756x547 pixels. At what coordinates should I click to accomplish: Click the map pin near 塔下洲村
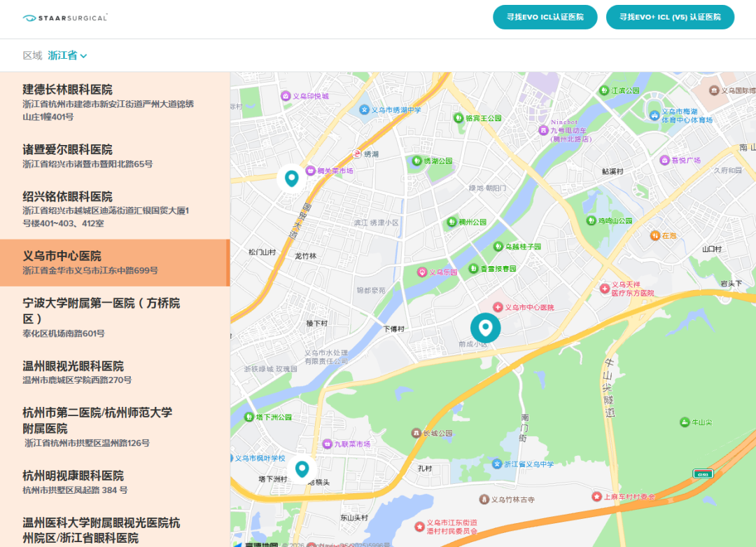[x=302, y=469]
